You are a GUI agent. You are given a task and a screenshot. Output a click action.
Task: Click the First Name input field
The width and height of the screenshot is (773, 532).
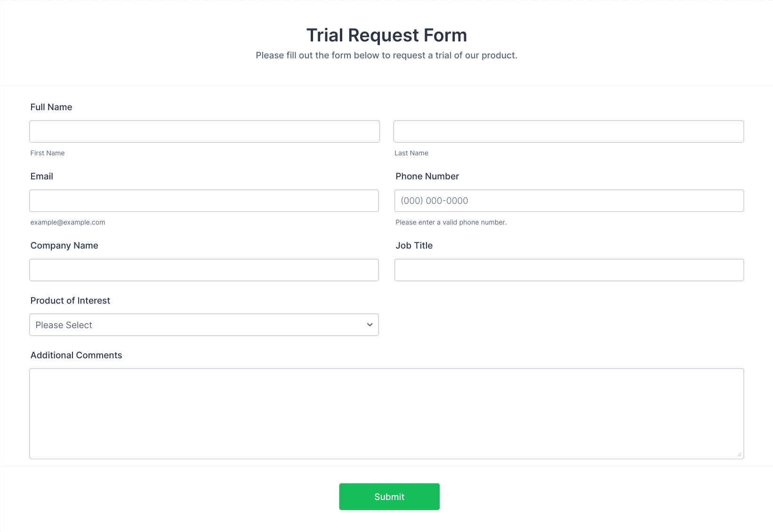click(204, 131)
